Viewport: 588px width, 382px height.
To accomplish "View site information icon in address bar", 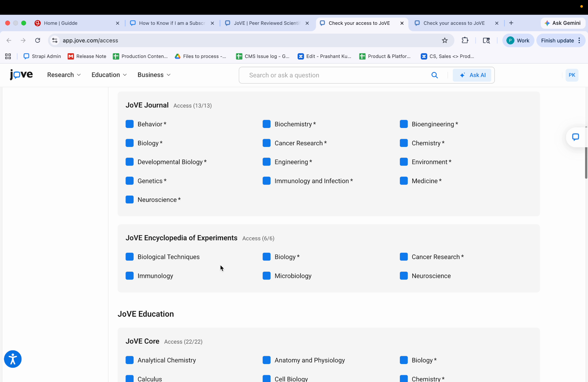I will [55, 40].
